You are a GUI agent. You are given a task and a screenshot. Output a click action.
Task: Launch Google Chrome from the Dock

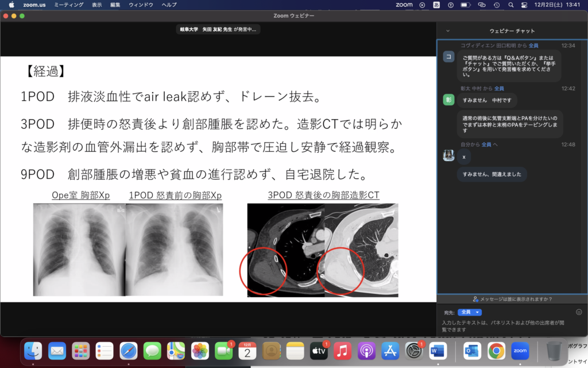pyautogui.click(x=496, y=350)
